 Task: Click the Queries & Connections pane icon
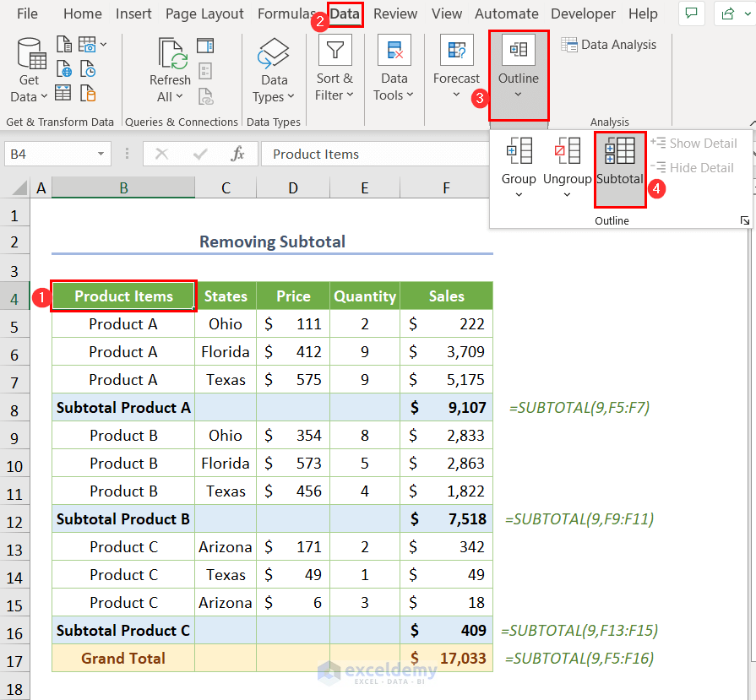coord(205,46)
